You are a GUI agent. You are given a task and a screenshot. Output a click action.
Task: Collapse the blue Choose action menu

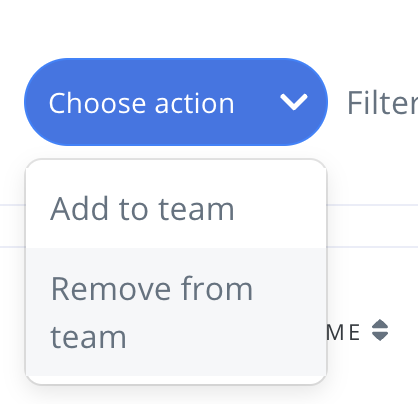176,102
